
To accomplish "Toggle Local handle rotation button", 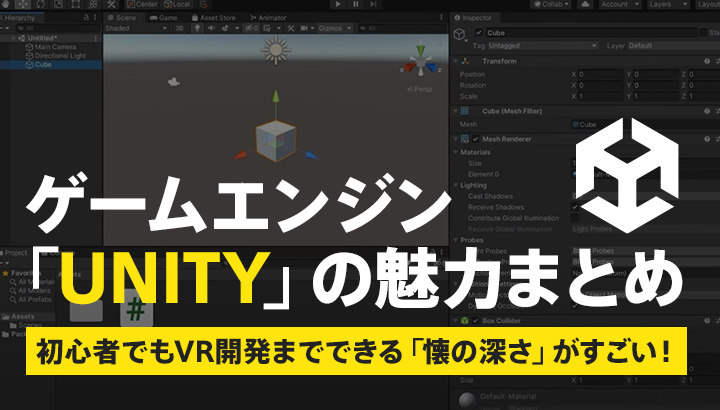I will pyautogui.click(x=177, y=4).
